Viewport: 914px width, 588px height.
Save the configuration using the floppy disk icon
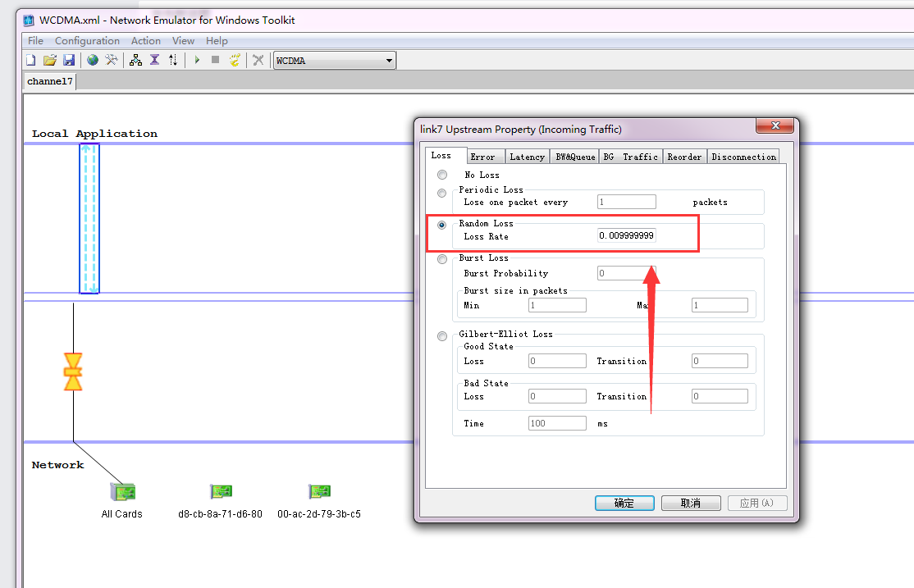click(x=69, y=60)
